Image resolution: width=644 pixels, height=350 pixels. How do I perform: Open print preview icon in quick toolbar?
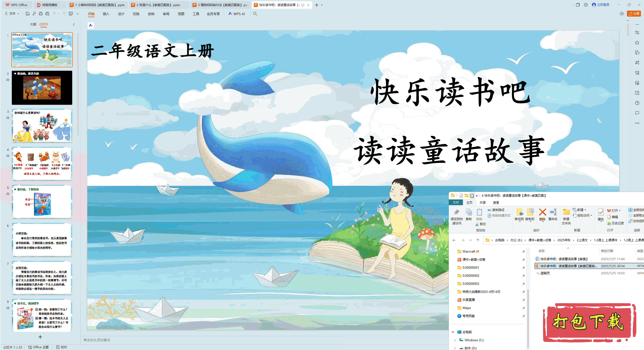47,14
